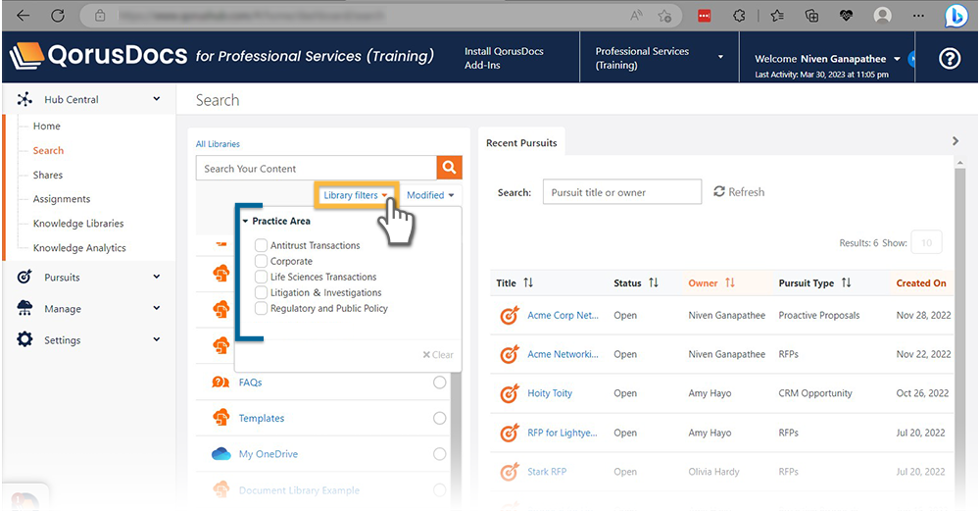Click the Acme Corp Net pursuit icon
The image size is (980, 511).
click(x=510, y=315)
